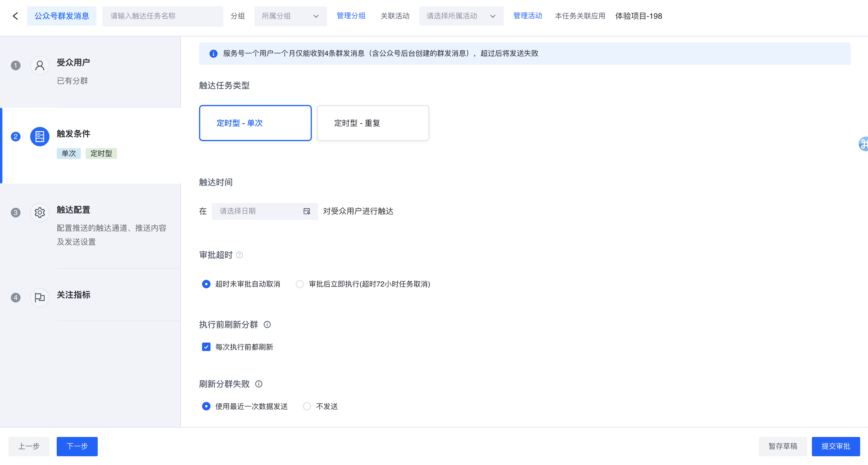Click the trigger condition step icon
The height and width of the screenshot is (465, 868).
40,137
